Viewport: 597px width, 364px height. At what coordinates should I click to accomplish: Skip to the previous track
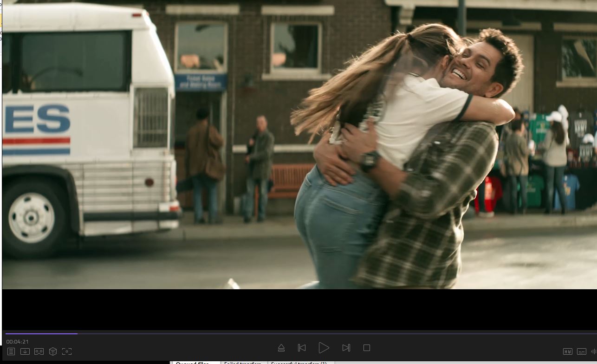302,348
